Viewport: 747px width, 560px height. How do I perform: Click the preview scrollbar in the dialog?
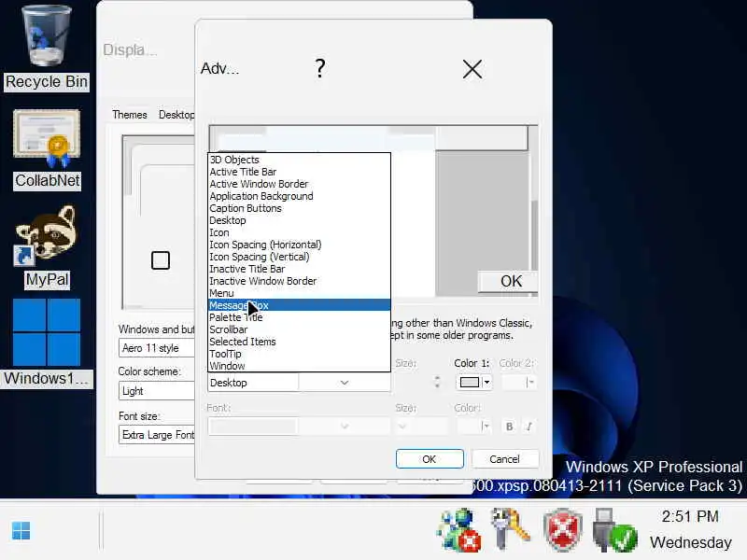tap(534, 211)
